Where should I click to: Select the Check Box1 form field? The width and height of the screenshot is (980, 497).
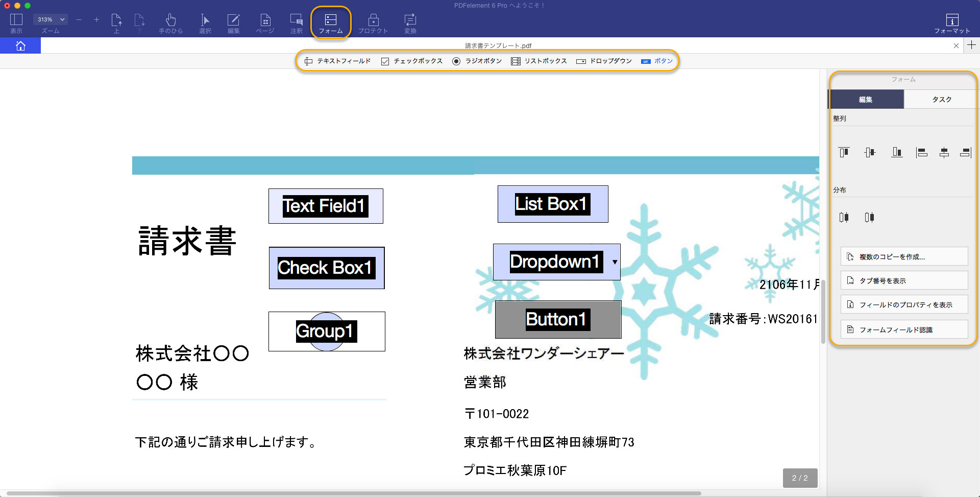tap(327, 268)
